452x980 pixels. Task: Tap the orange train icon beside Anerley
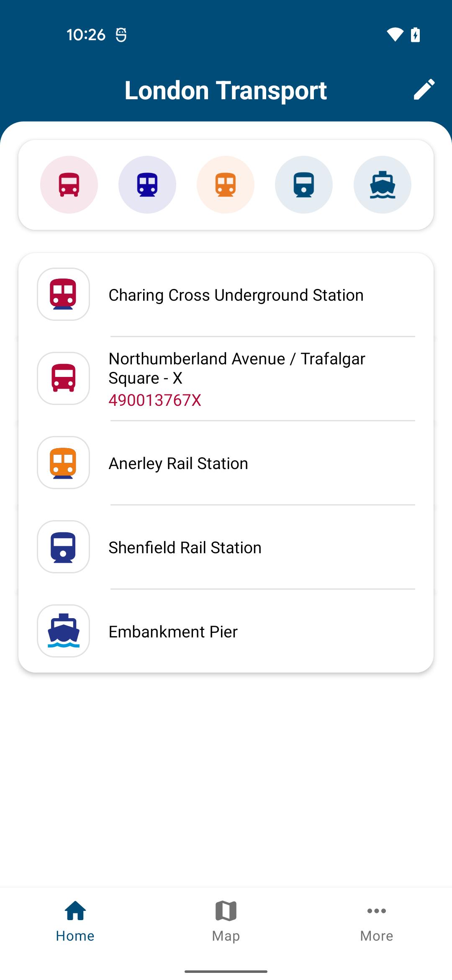pos(64,463)
